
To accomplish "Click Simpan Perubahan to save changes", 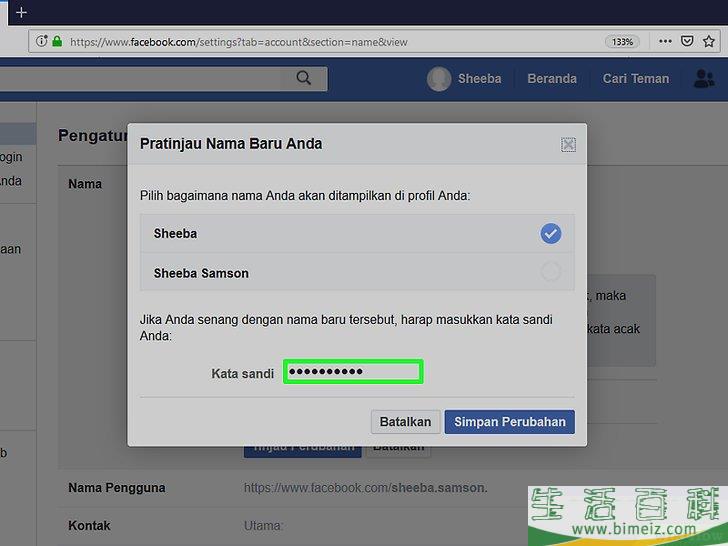I will pos(509,422).
